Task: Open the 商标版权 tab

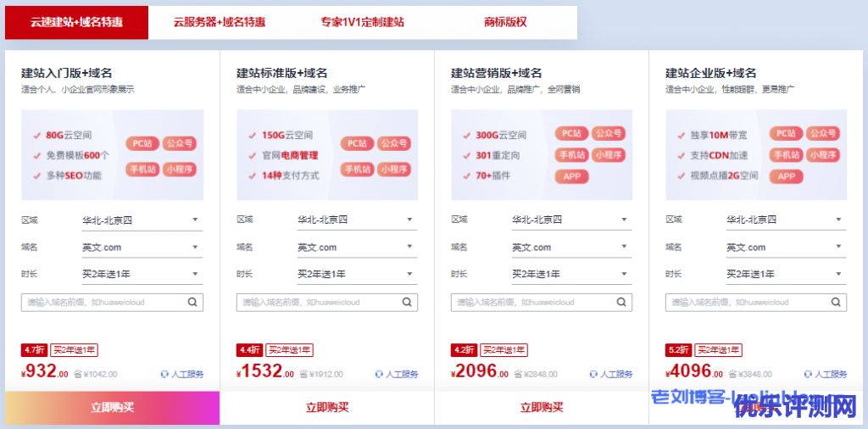Action: point(505,22)
